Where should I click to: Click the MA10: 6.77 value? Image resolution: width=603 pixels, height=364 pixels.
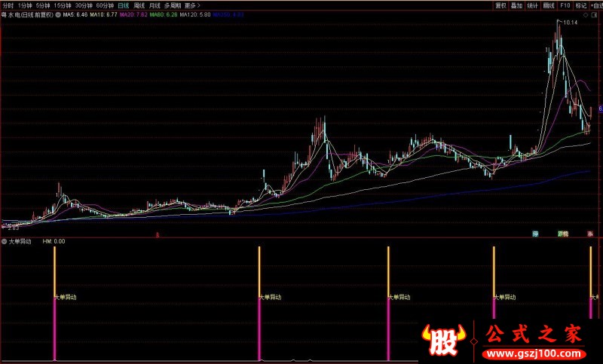tap(103, 15)
